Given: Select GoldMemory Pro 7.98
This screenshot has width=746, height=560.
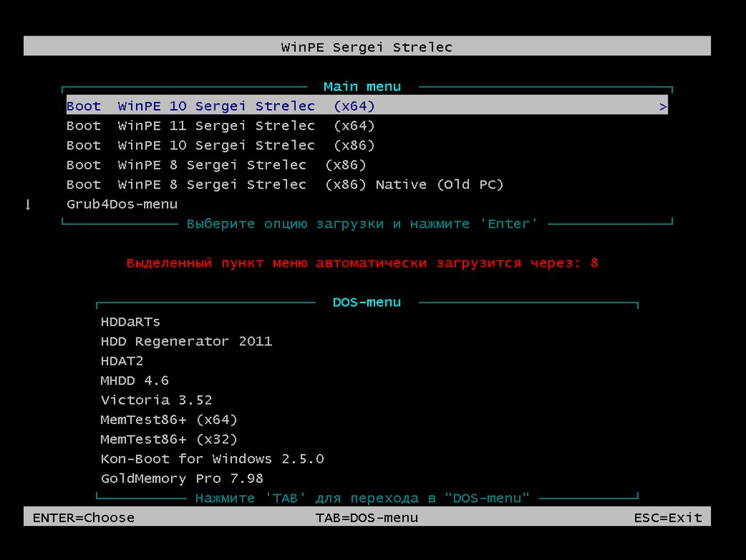Looking at the screenshot, I should (x=182, y=478).
